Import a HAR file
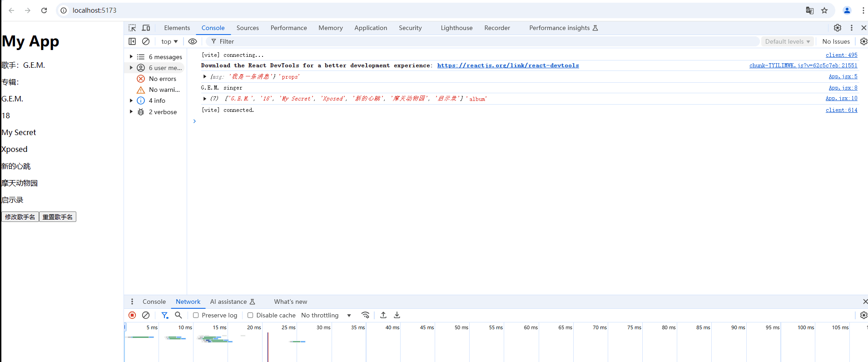Screen dimensions: 868x362 pyautogui.click(x=383, y=315)
